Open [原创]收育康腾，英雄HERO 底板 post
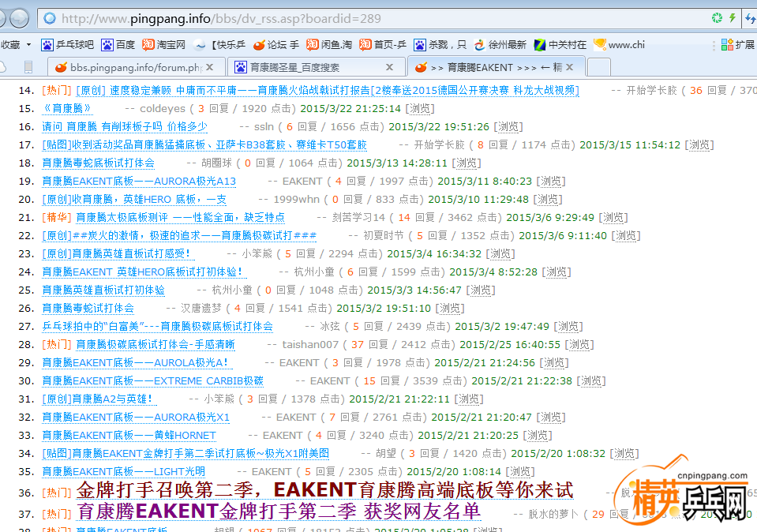This screenshot has width=757, height=532. click(x=134, y=200)
